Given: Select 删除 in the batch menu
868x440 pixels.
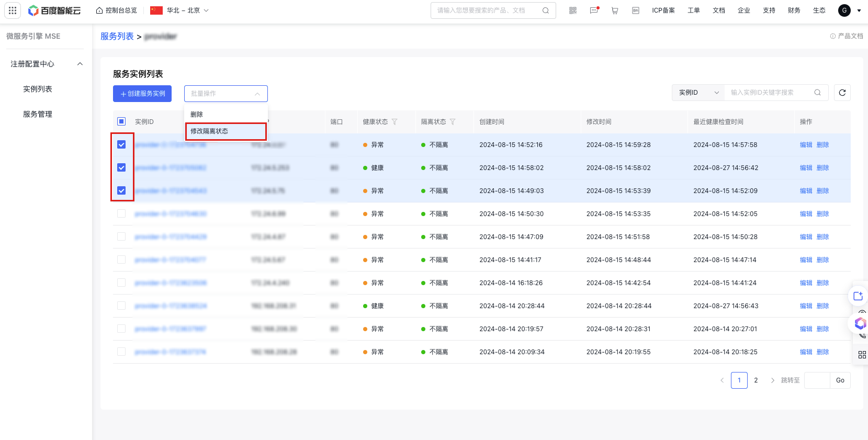Looking at the screenshot, I should [226, 115].
